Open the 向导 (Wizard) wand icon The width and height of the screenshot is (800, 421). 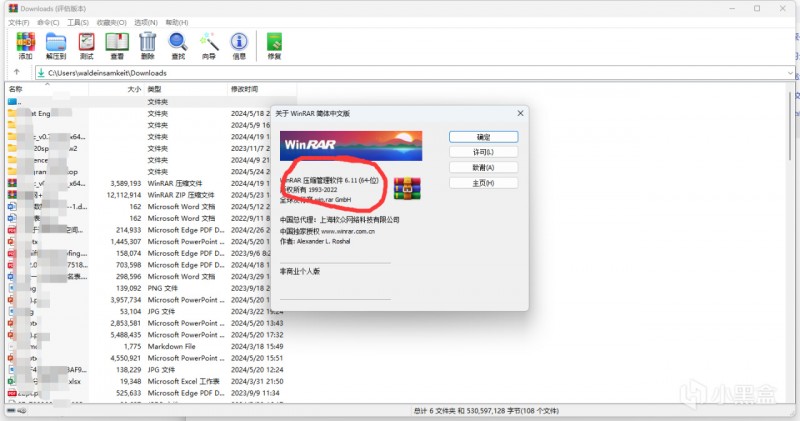209,46
